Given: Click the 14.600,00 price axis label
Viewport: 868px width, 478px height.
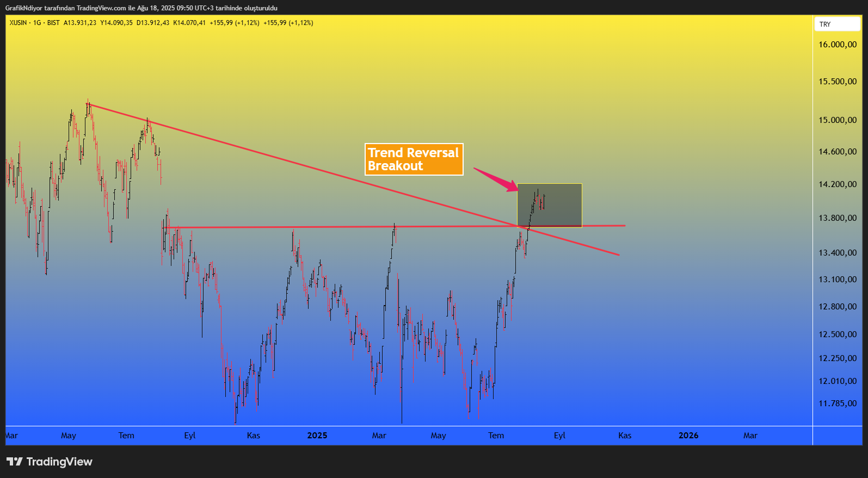Looking at the screenshot, I should click(838, 152).
